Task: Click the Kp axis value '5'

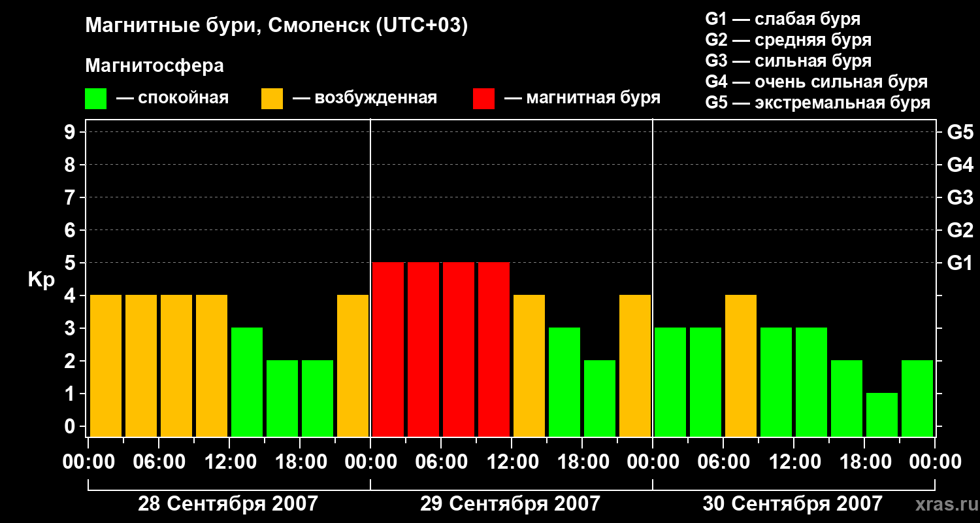Action: [71, 263]
